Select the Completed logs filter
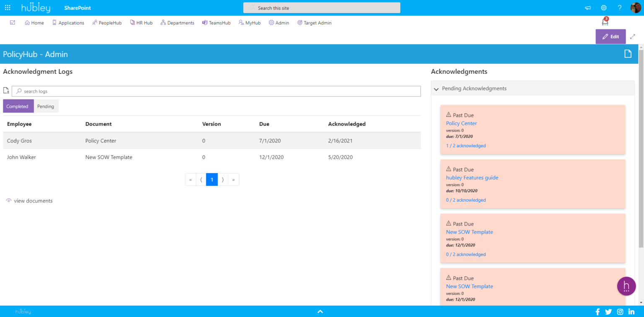 [18, 106]
